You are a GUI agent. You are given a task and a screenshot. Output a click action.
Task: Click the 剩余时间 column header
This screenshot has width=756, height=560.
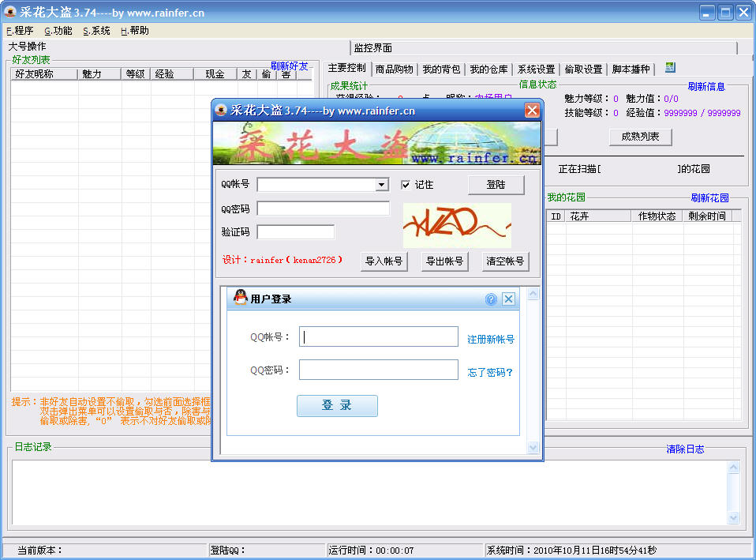[x=707, y=216]
